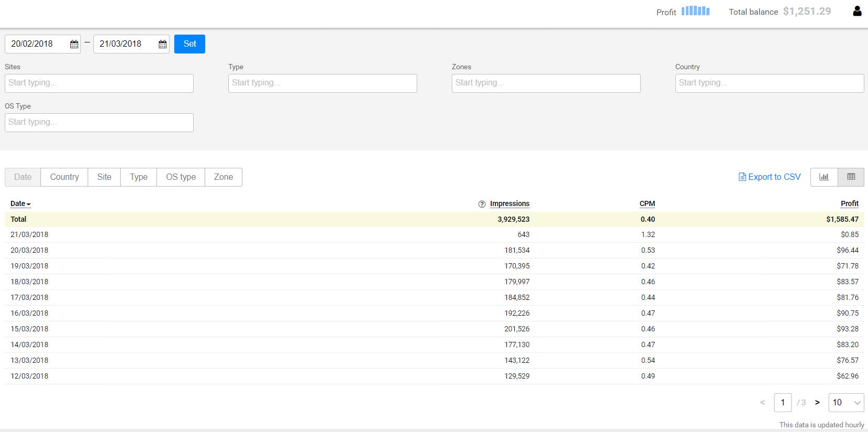Open the Country filter field
The width and height of the screenshot is (868, 442).
coord(769,83)
